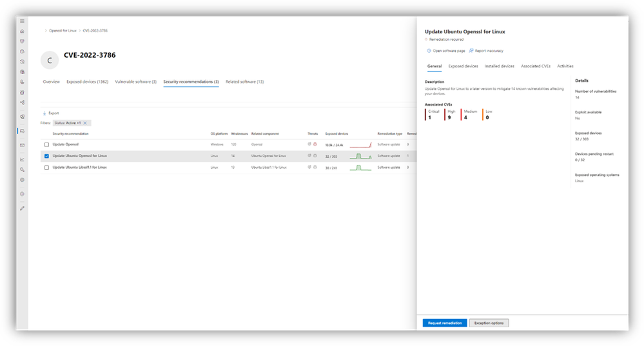644x346 pixels.
Task: Click threat insights icon in Ubuntu Libssl1.1 row
Action: [309, 168]
